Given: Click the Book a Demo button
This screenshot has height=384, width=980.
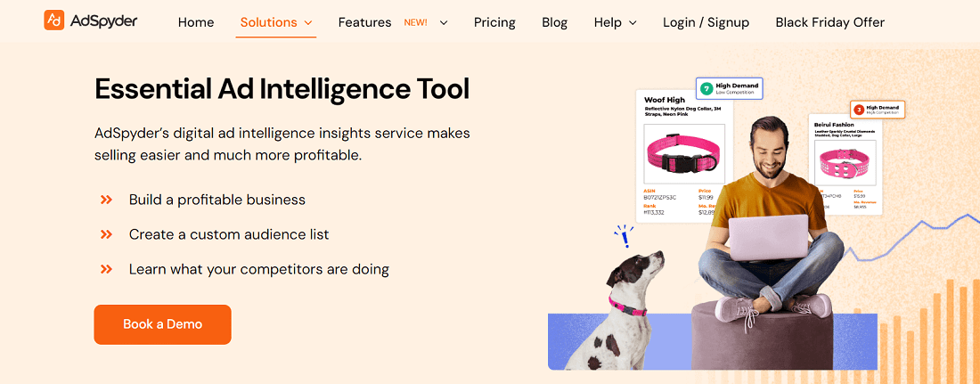Looking at the screenshot, I should tap(162, 324).
